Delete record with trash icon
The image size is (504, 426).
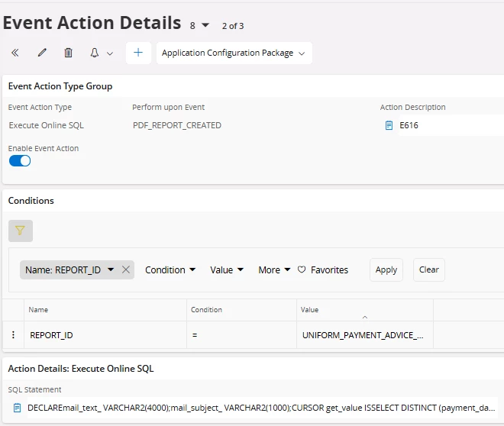69,53
